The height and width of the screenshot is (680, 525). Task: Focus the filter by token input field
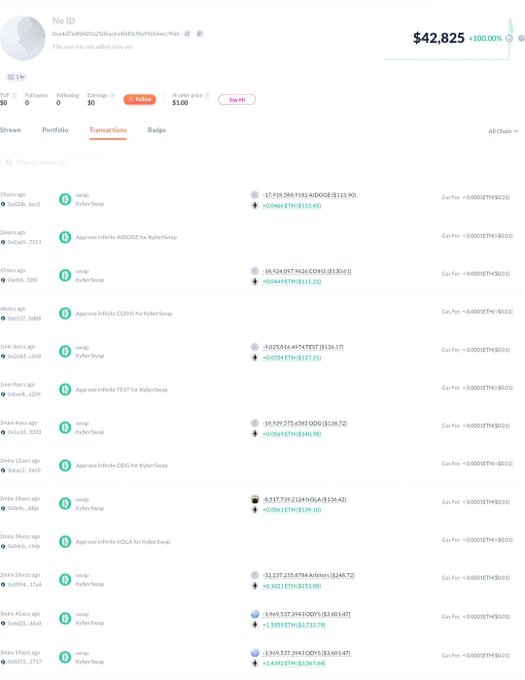[52, 163]
